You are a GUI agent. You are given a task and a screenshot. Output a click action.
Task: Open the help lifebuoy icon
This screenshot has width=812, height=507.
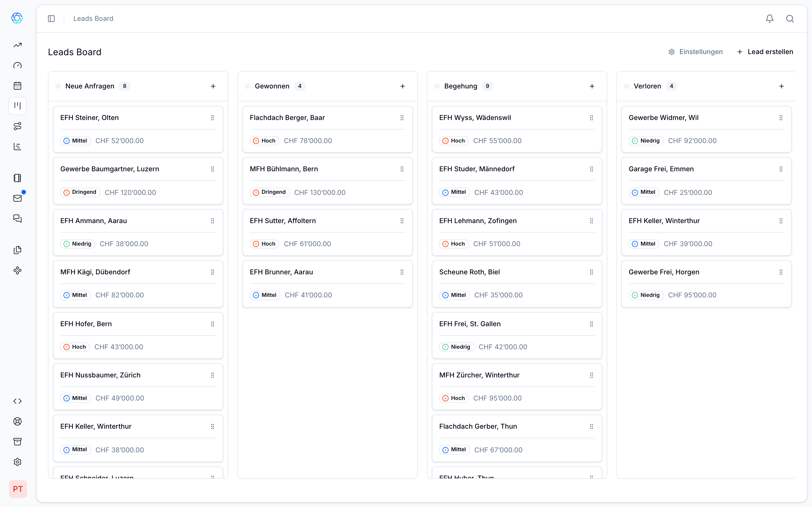(x=17, y=421)
